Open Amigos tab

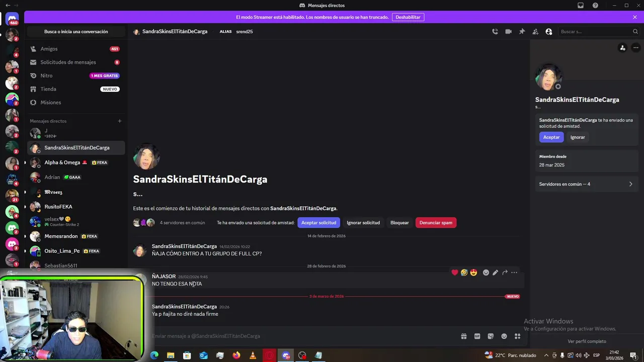pos(75,49)
